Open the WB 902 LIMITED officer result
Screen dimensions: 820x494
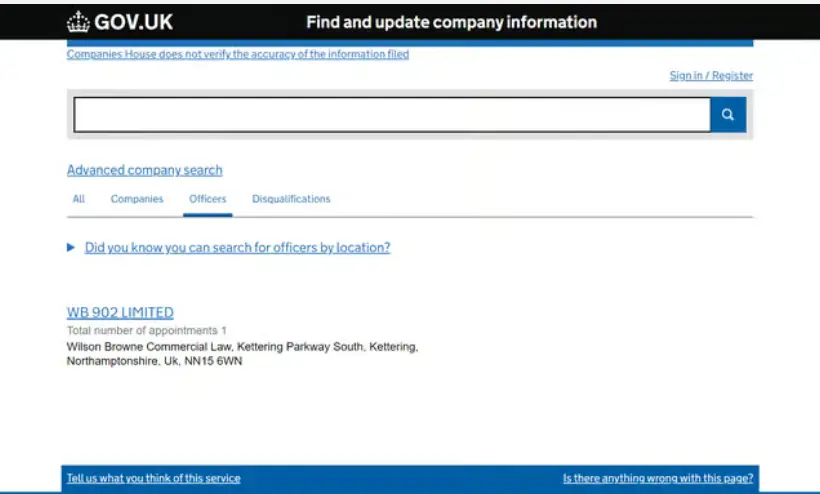click(x=120, y=313)
